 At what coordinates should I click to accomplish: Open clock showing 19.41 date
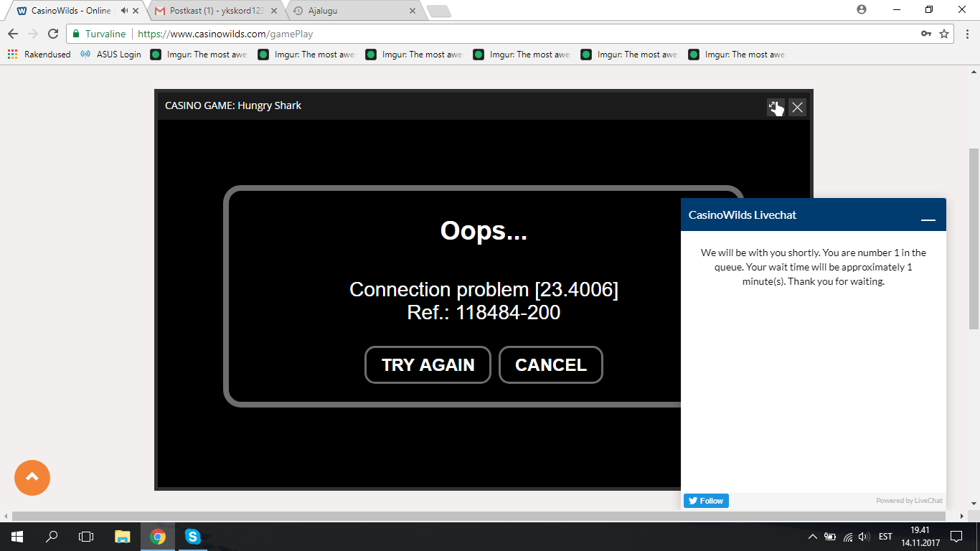point(920,537)
